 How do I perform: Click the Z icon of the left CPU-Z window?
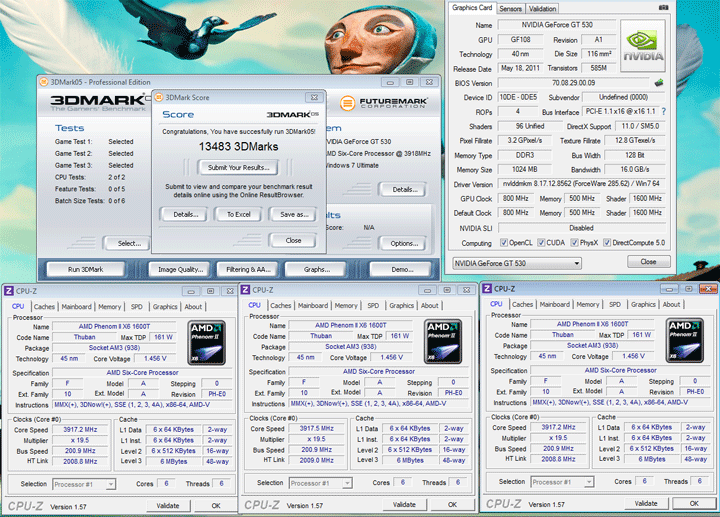(9, 291)
